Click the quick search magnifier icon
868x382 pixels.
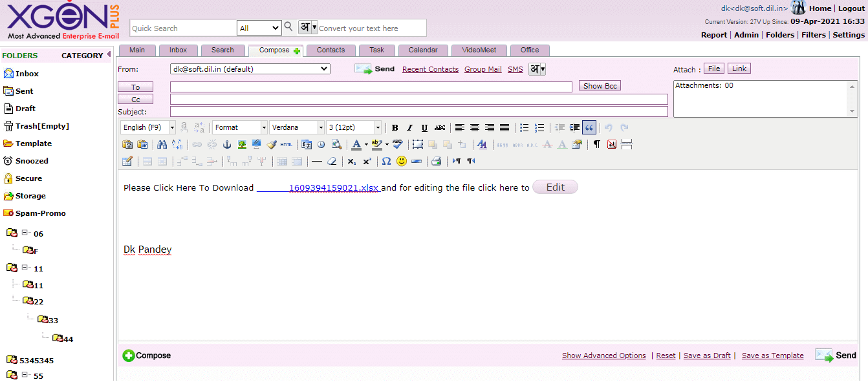click(x=288, y=27)
